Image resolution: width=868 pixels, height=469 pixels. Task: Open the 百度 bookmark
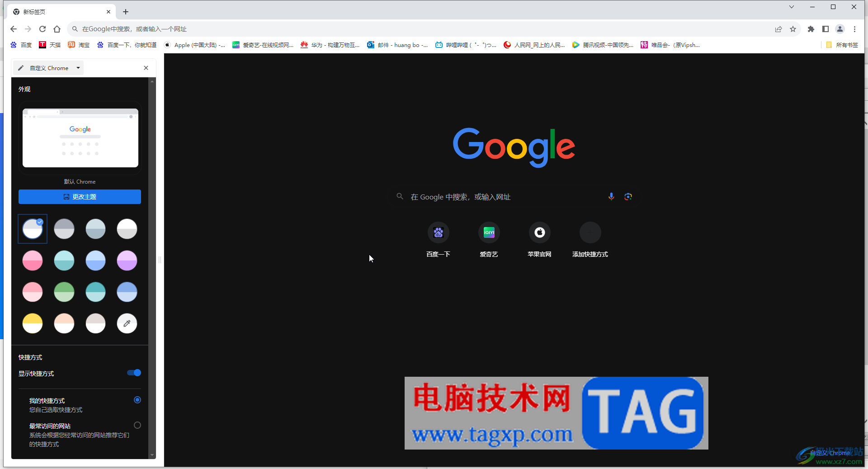pyautogui.click(x=21, y=45)
